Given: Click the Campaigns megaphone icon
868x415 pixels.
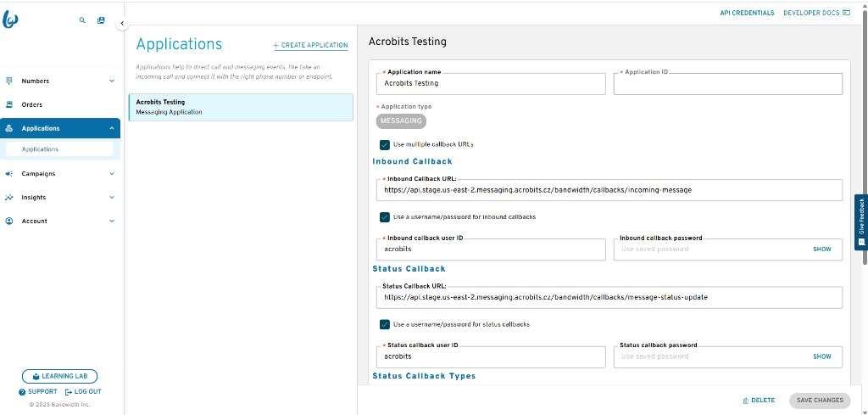Looking at the screenshot, I should pos(8,173).
